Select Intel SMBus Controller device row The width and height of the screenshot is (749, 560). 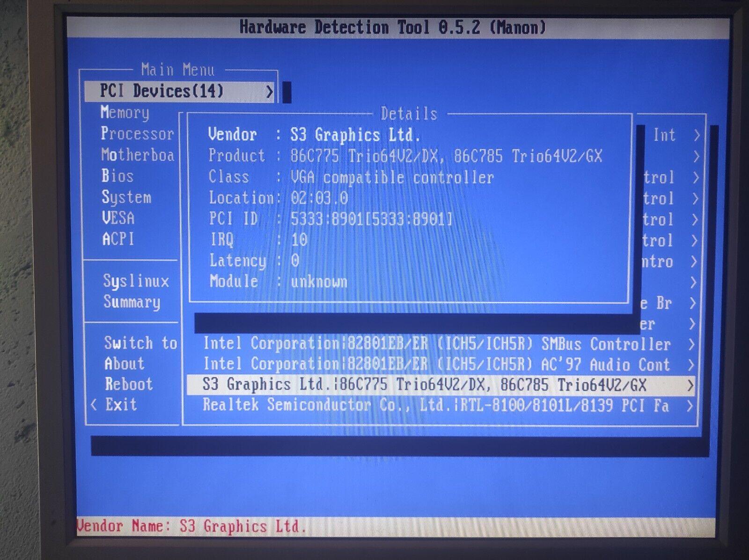coord(436,344)
